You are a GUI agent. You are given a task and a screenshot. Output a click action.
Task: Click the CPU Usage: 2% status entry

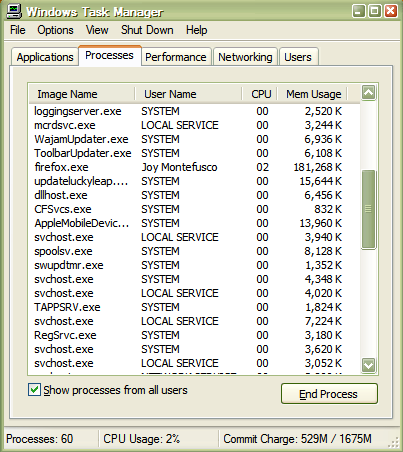(x=142, y=439)
